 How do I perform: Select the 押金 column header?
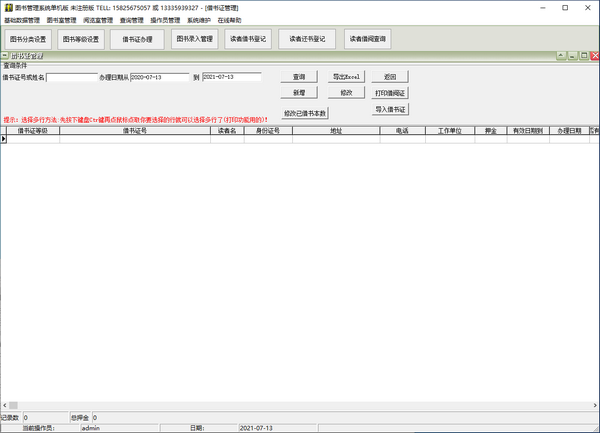[491, 131]
